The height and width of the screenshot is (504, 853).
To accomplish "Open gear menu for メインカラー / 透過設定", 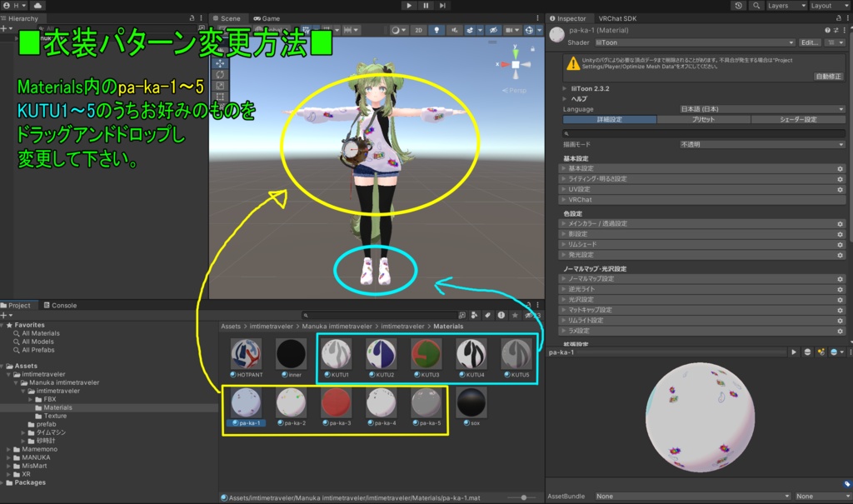I will pyautogui.click(x=840, y=224).
